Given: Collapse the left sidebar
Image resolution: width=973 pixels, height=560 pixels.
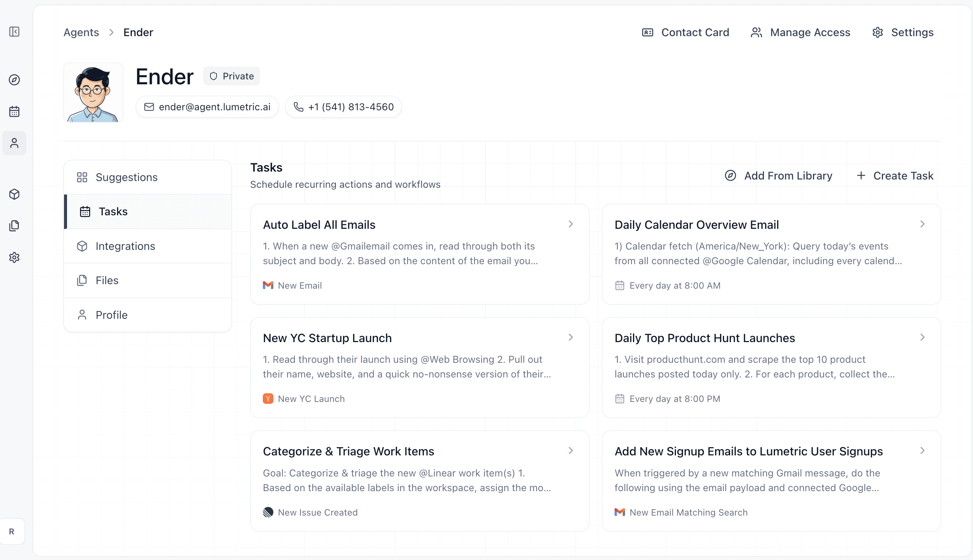Looking at the screenshot, I should tap(14, 32).
